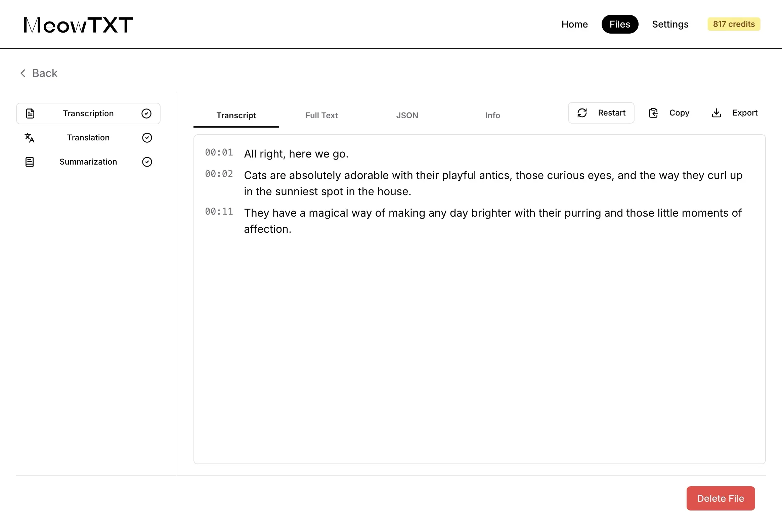Click the Restart refresh arrows icon
782x532 pixels.
coord(582,113)
